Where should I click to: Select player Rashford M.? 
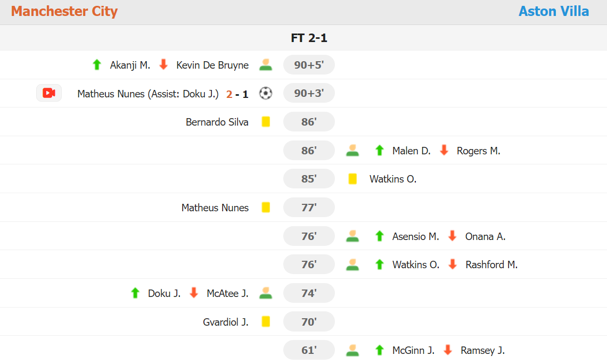pos(491,264)
